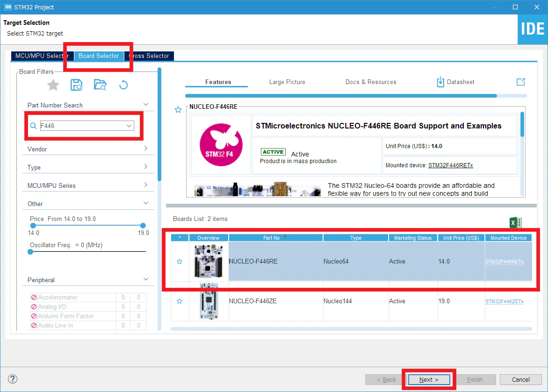Click the IDE logo in the header
The image size is (548, 392).
point(533,29)
